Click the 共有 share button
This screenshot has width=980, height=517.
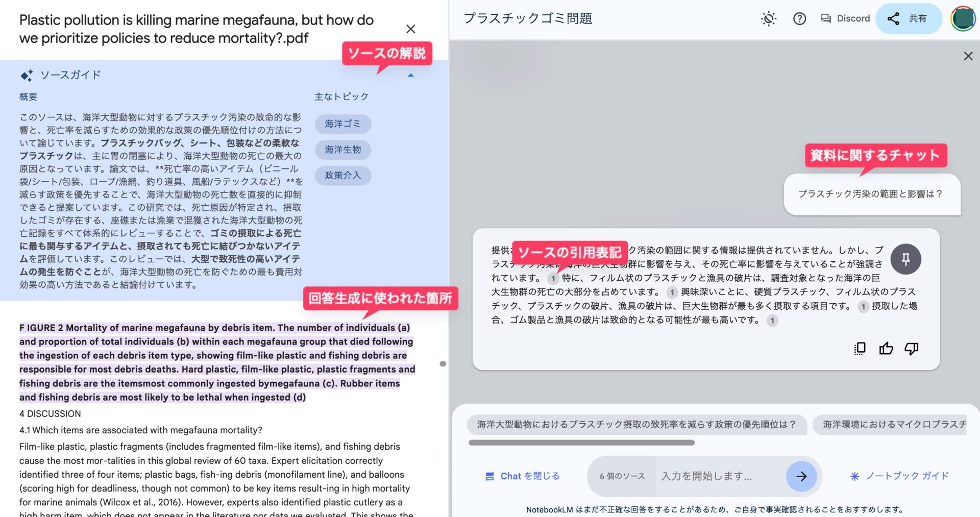coord(908,19)
